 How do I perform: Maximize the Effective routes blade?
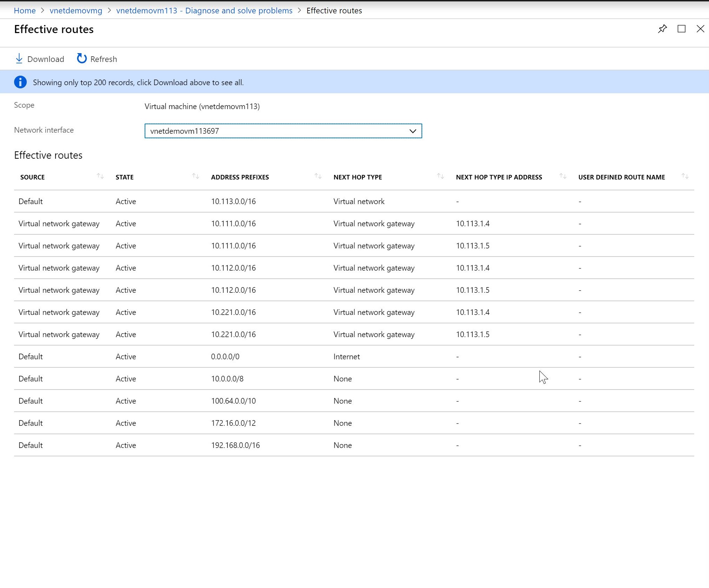(682, 29)
